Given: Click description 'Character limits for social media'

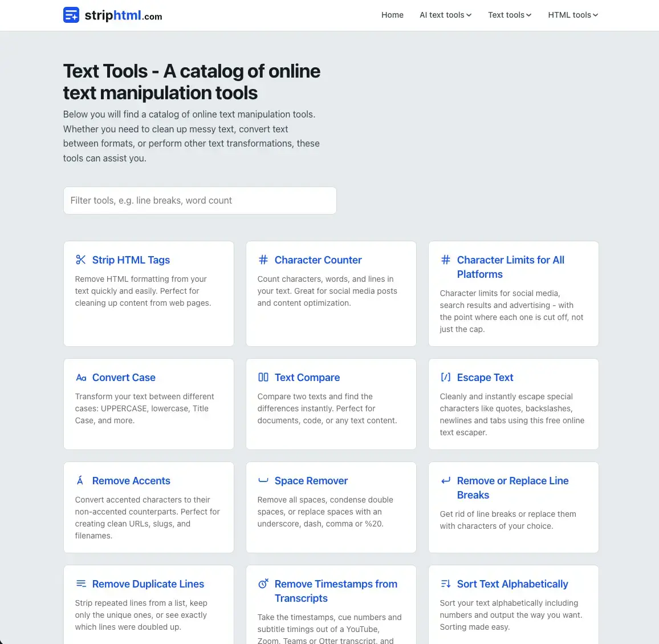Looking at the screenshot, I should click(x=511, y=311).
